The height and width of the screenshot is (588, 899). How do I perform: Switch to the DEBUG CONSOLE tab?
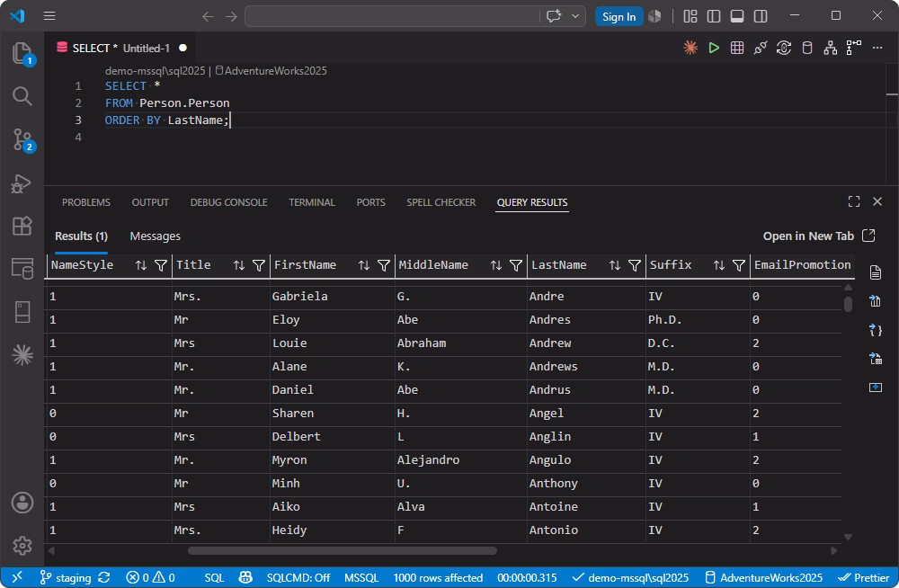point(228,202)
